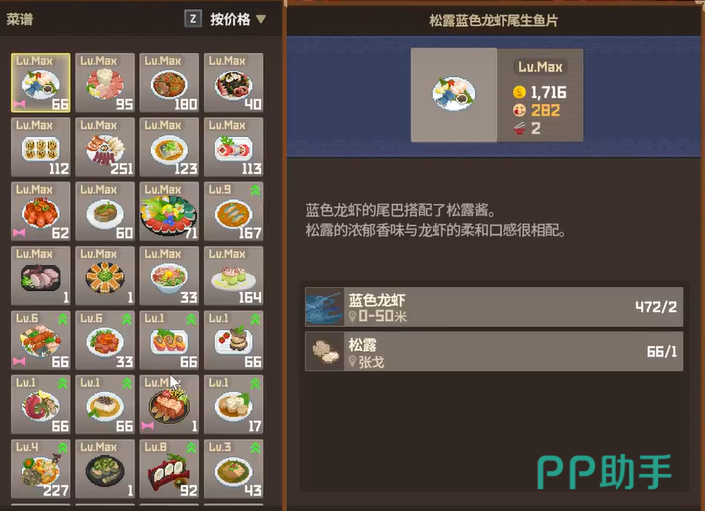Screen dimensions: 705x511
Task: Click upgrade arrow on Lv.4 dish
Action: (62, 448)
